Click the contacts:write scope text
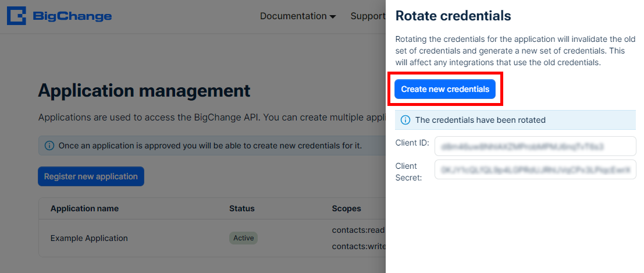Image resolution: width=644 pixels, height=273 pixels. coord(358,246)
